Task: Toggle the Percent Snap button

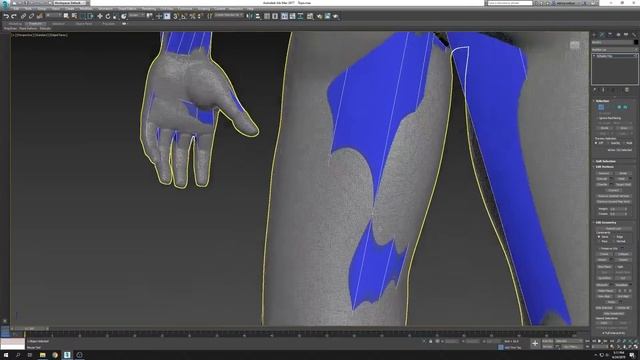Action: (x=192, y=16)
